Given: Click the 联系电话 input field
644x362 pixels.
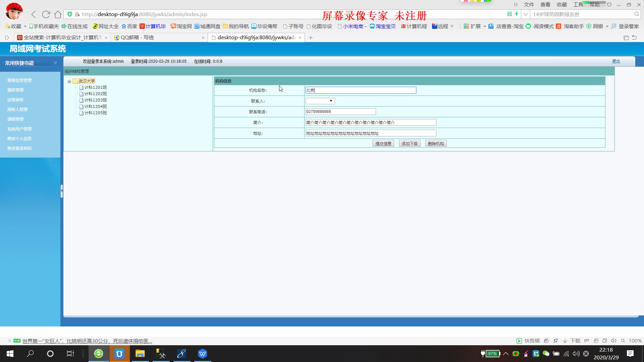Looking at the screenshot, I should coord(340,112).
